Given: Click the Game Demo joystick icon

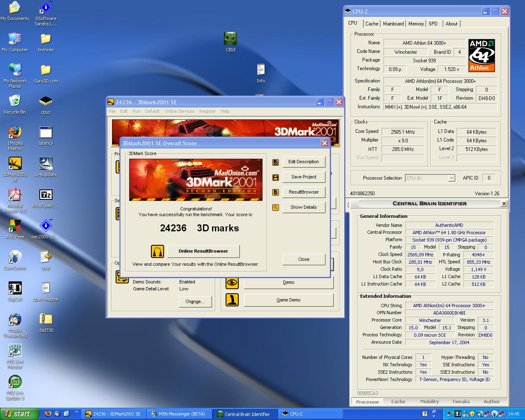Looking at the screenshot, I should [x=232, y=300].
